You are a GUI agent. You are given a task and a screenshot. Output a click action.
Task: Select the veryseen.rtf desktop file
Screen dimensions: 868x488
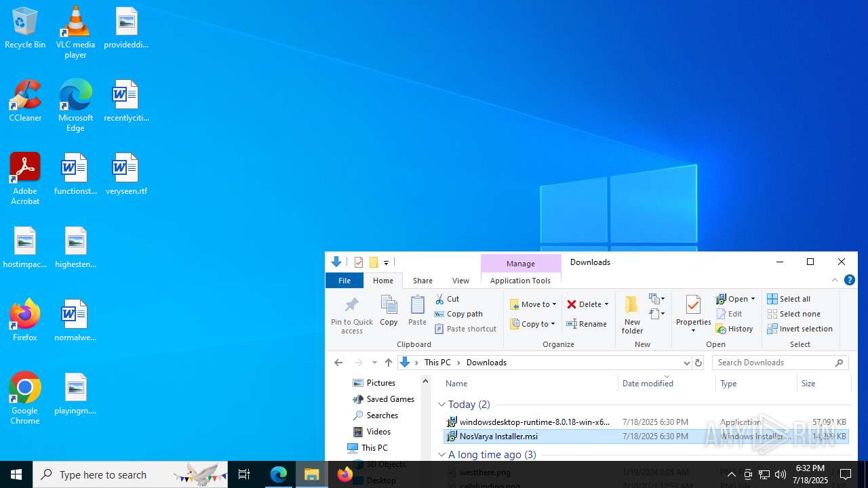click(x=126, y=175)
